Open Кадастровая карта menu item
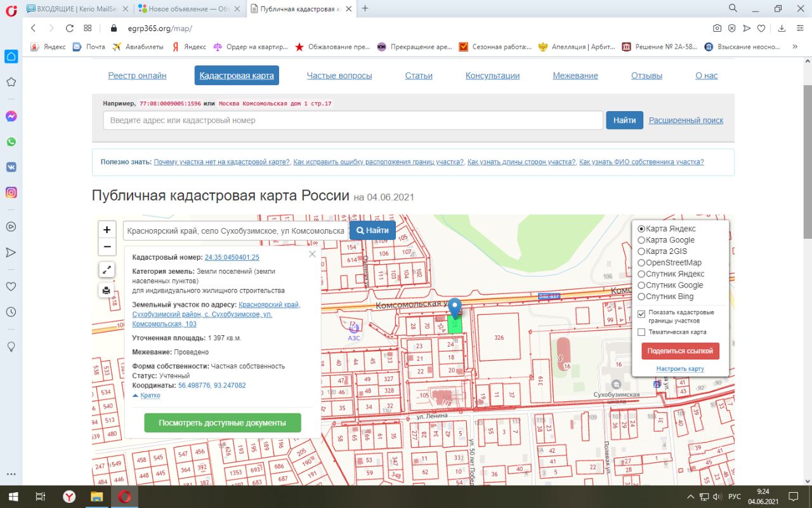812x508 pixels. [x=237, y=76]
